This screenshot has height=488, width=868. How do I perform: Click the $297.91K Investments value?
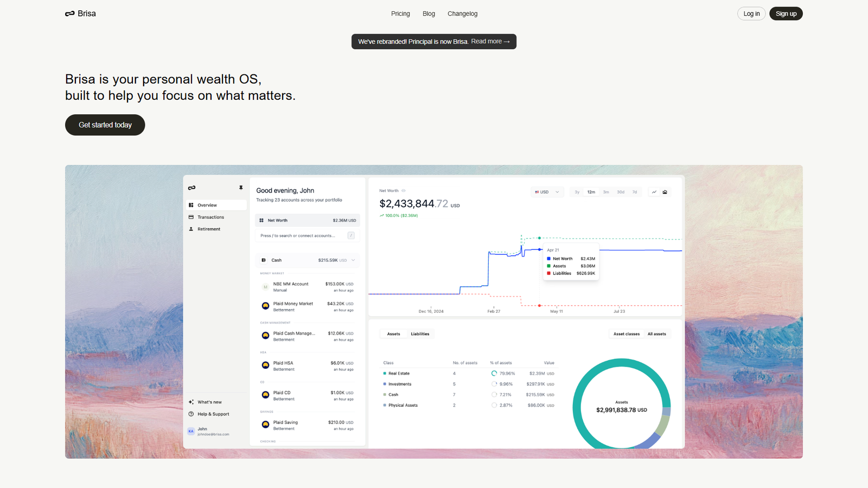pos(540,384)
